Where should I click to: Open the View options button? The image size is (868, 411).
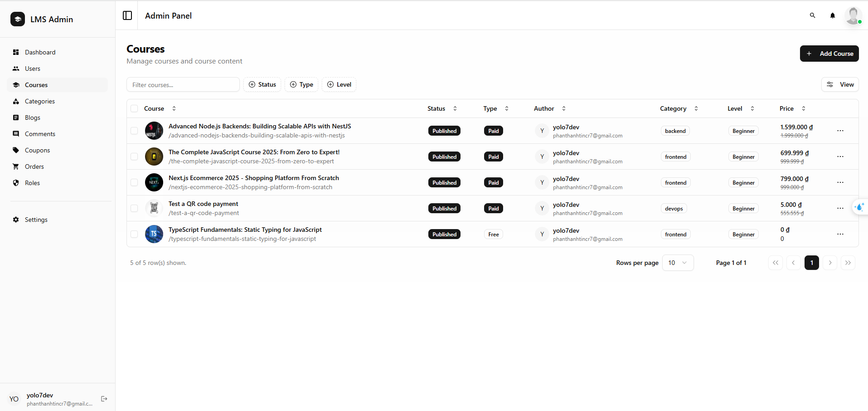point(840,84)
